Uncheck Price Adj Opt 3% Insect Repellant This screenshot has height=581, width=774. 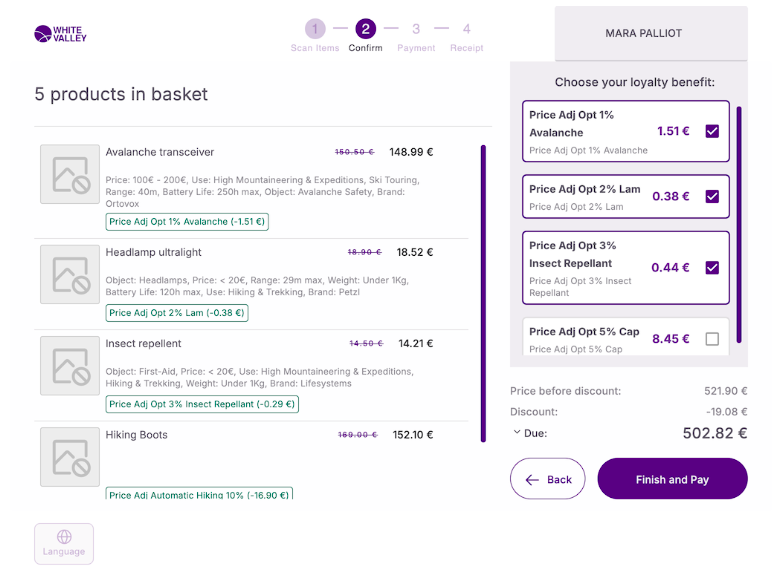pos(712,267)
